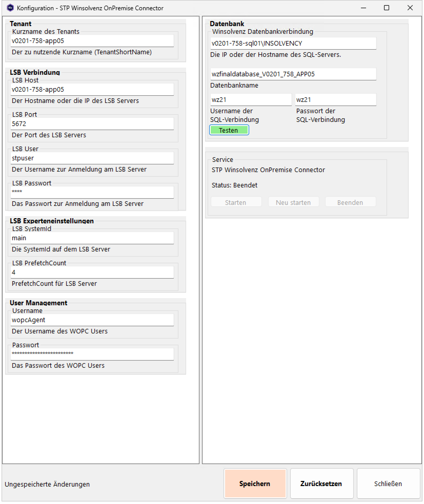Screen dimensions: 424x504
Task: Click the 'LSB Verbindung' group heading
Action: pos(35,72)
